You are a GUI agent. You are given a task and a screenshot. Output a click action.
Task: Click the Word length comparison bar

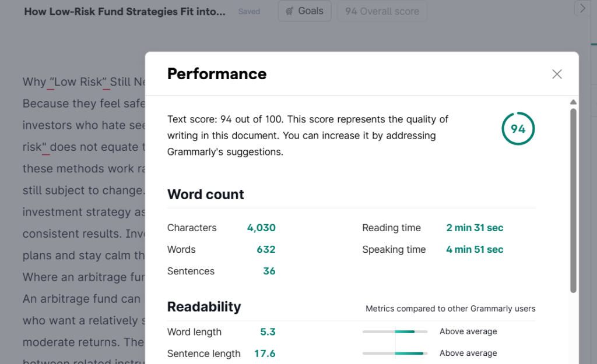(395, 331)
